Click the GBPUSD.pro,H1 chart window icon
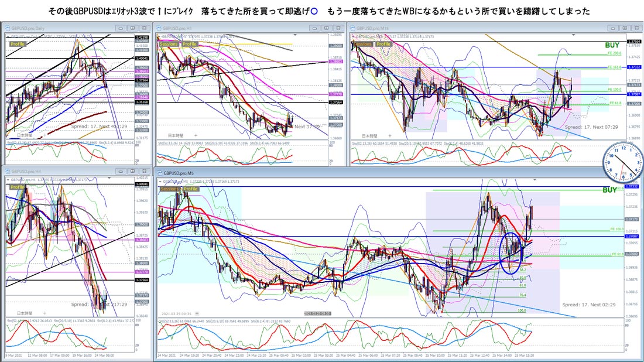The image size is (644, 362). 159,28
